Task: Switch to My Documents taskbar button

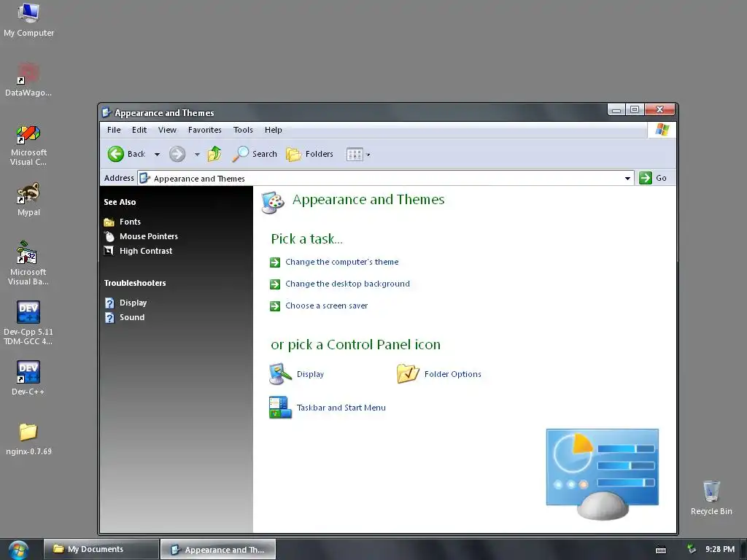Action: (101, 549)
